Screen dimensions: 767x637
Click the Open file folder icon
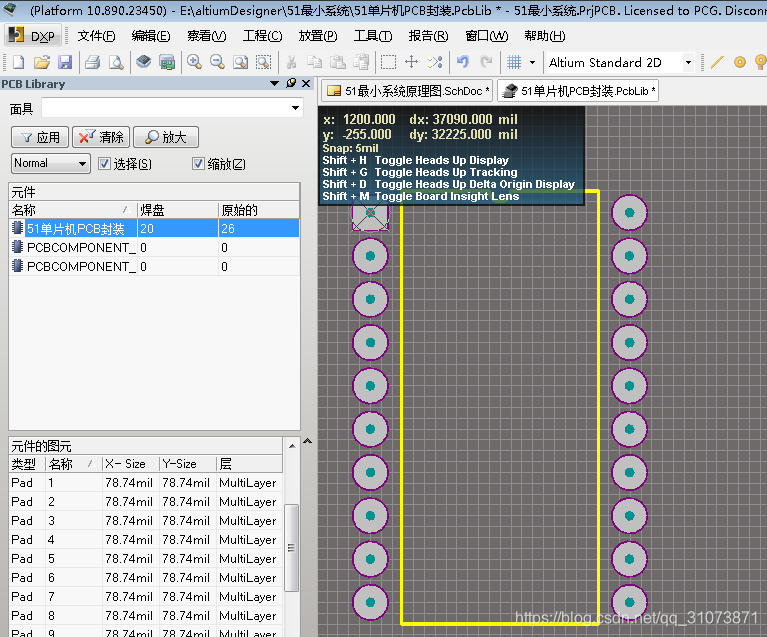[41, 62]
